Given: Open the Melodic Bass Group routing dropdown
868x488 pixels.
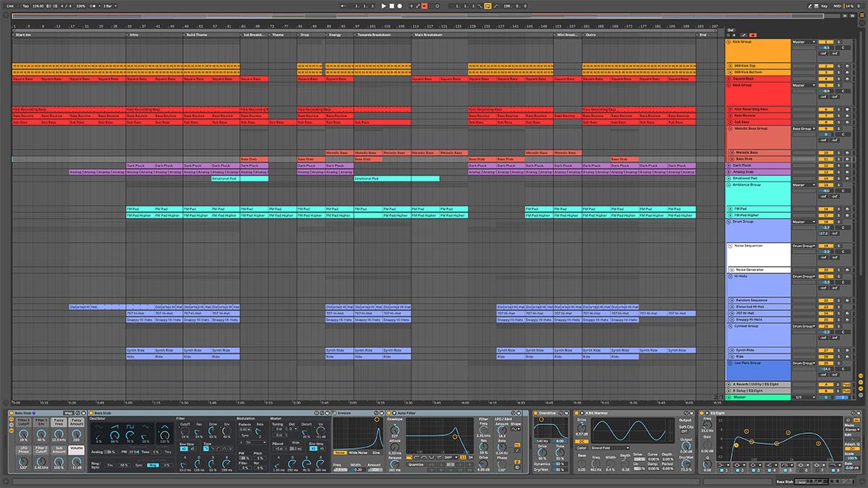Looking at the screenshot, I should tap(802, 129).
